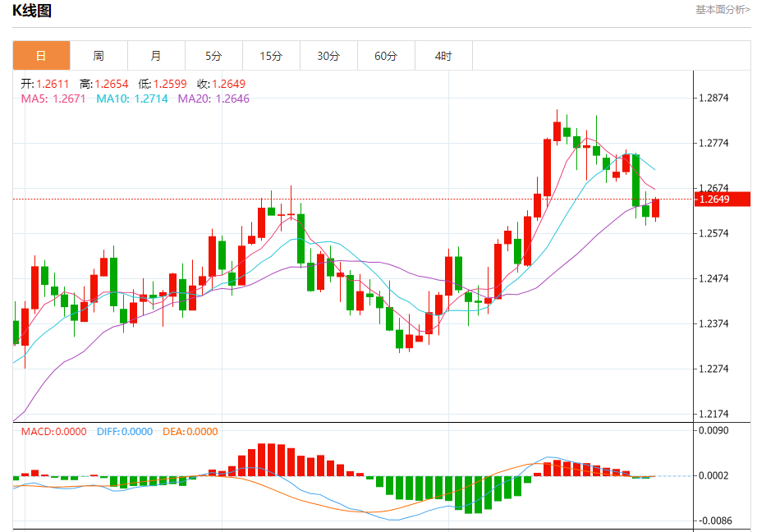Screen dimensions: 757x532
Task: Switch to the 月 monthly tab
Action: click(x=157, y=56)
